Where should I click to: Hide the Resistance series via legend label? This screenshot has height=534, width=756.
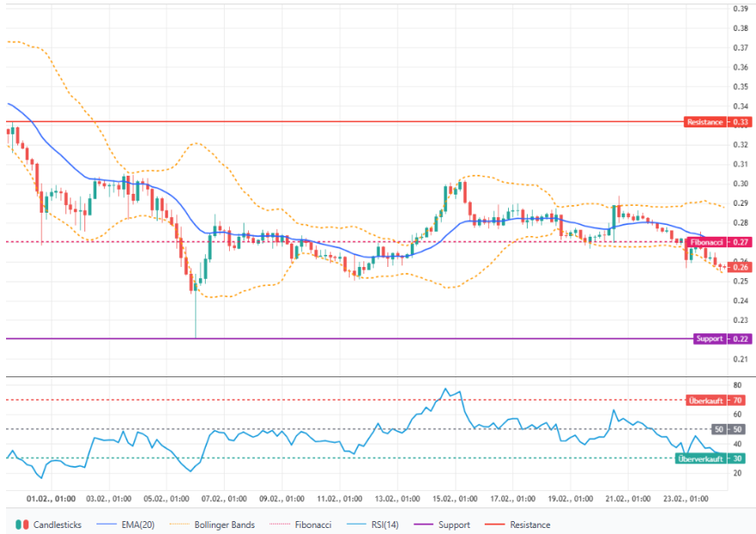click(x=530, y=524)
